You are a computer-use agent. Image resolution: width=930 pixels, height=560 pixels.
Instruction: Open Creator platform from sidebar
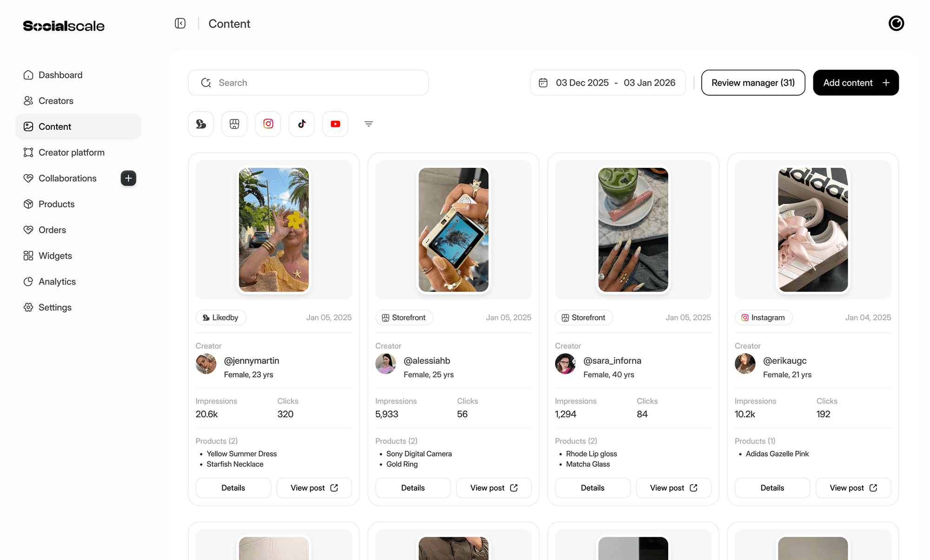coord(71,152)
